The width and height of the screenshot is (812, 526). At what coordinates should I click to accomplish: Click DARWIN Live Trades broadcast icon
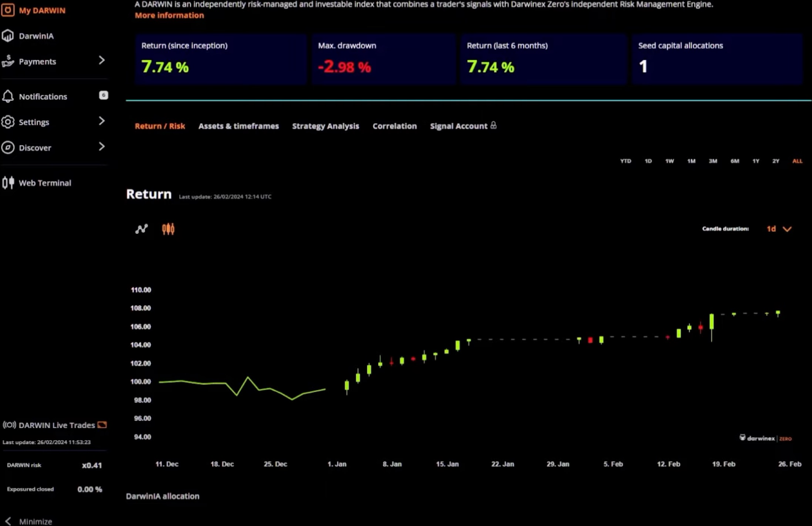click(9, 425)
